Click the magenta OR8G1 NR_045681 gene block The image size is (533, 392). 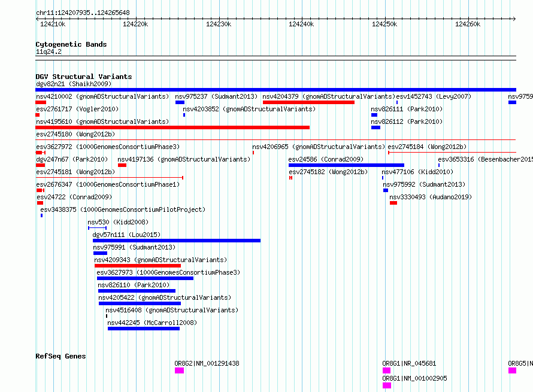386,370
